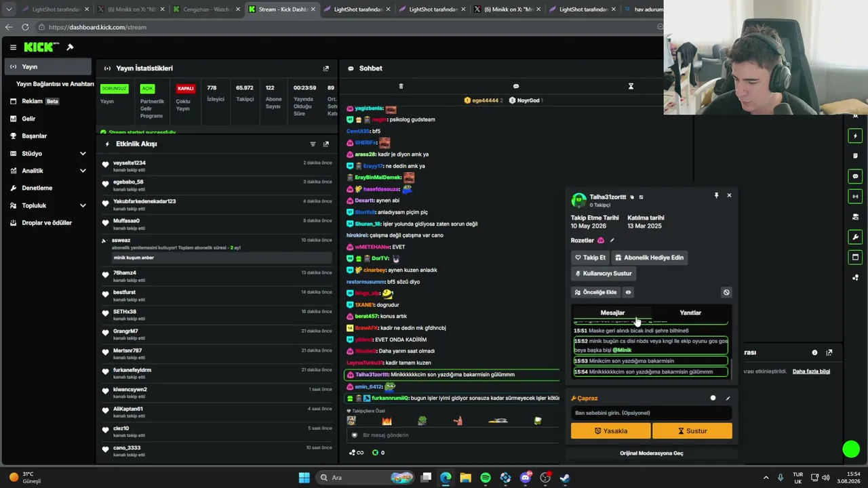The height and width of the screenshot is (488, 868).
Task: Open File Explorer from the taskbar
Action: click(x=465, y=478)
